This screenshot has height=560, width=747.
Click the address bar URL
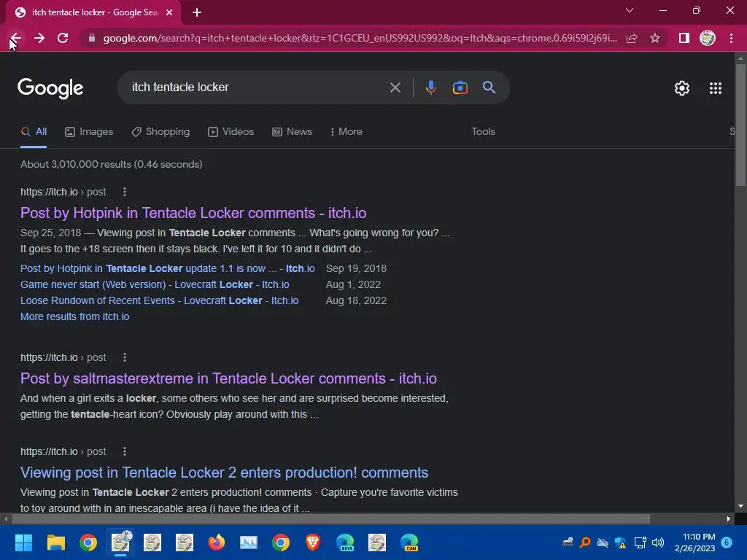[360, 38]
